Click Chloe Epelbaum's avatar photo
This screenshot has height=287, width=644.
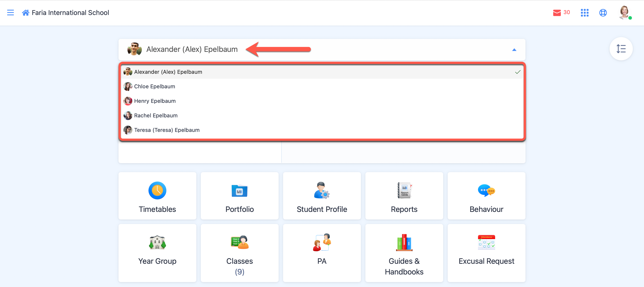[x=128, y=87]
